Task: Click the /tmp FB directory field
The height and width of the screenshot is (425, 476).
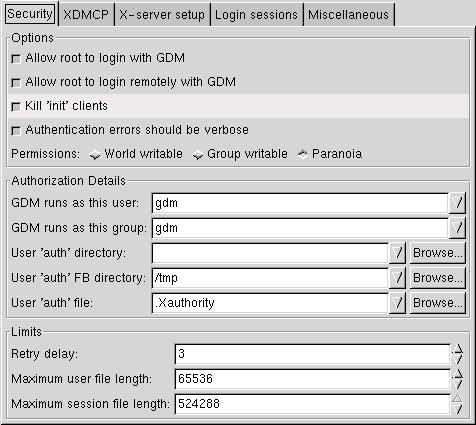Action: click(270, 278)
